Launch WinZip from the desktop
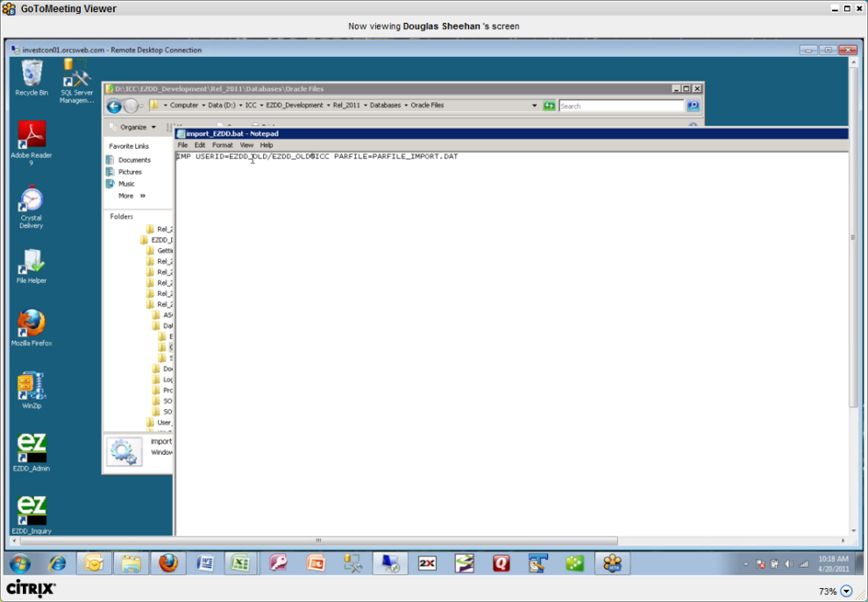This screenshot has height=602, width=868. point(32,387)
